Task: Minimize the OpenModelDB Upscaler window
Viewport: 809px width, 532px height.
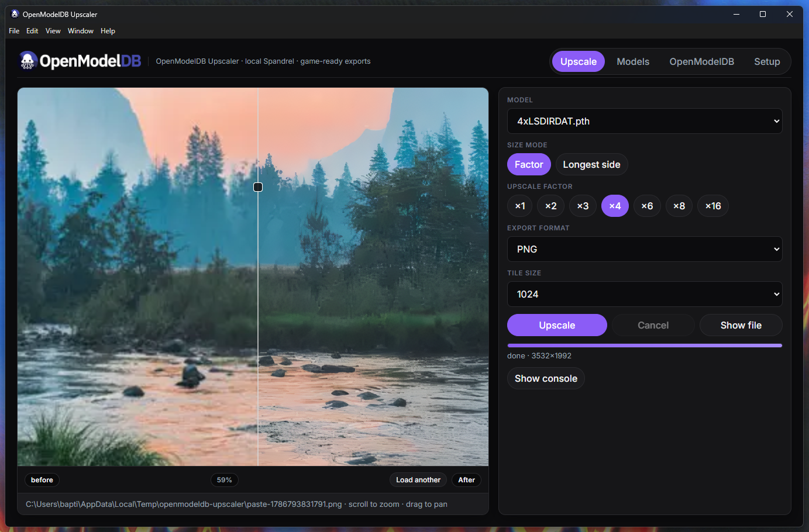Action: 736,14
